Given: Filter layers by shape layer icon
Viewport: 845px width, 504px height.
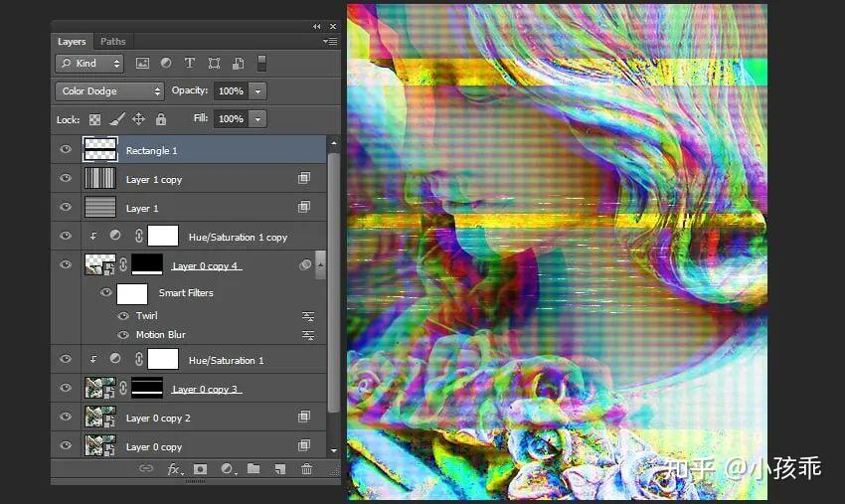Looking at the screenshot, I should pyautogui.click(x=214, y=63).
